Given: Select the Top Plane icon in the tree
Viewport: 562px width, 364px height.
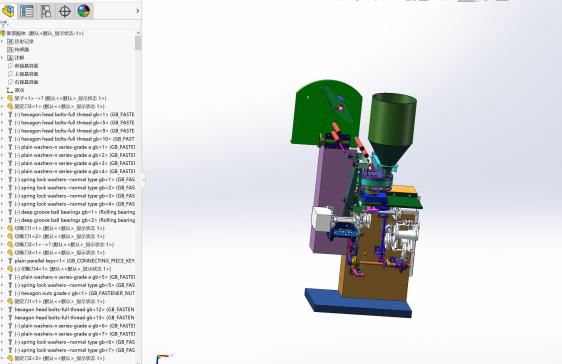Looking at the screenshot, I should pos(10,74).
